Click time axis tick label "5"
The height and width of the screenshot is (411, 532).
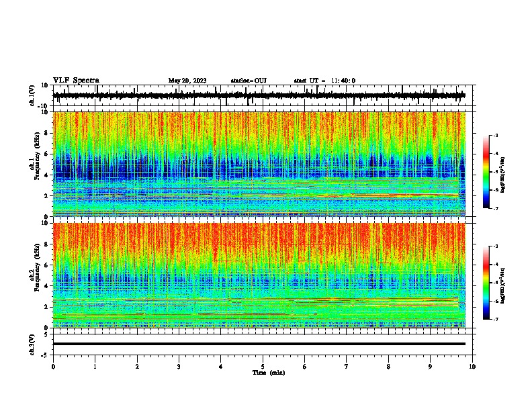263,367
